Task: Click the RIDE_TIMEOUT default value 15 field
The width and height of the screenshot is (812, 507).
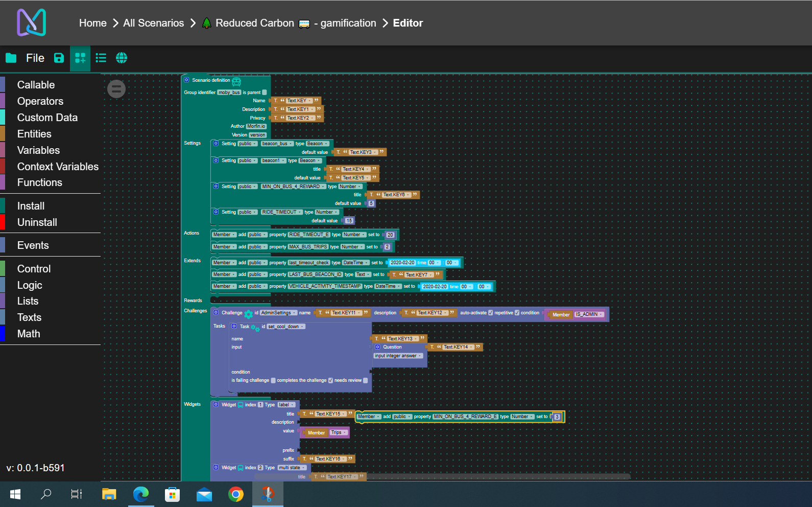Action: tap(349, 221)
